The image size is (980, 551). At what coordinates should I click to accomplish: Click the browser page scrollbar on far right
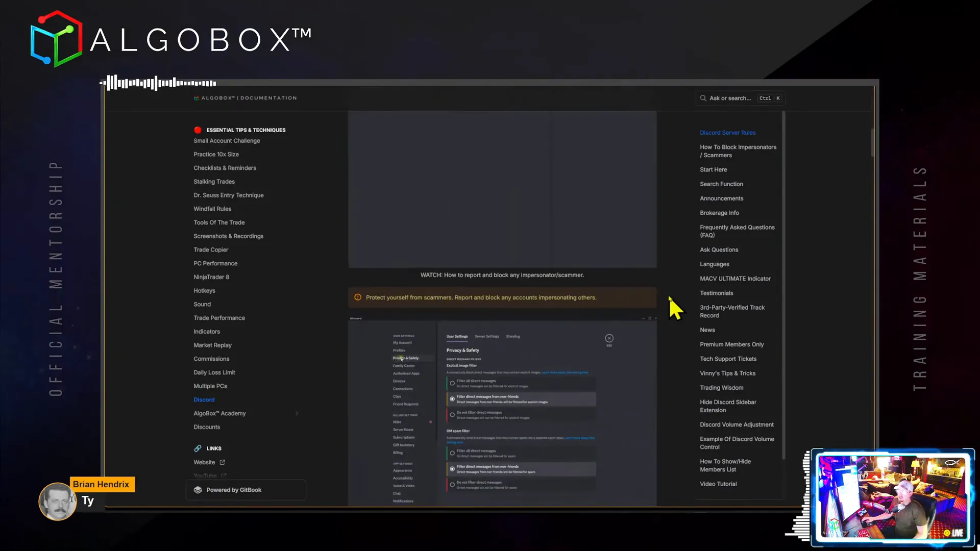pos(873,143)
